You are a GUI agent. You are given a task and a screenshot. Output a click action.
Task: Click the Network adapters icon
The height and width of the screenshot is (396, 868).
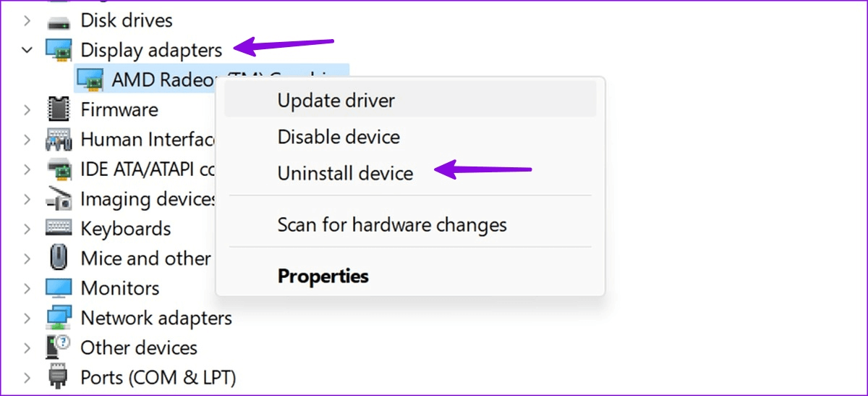coord(59,318)
